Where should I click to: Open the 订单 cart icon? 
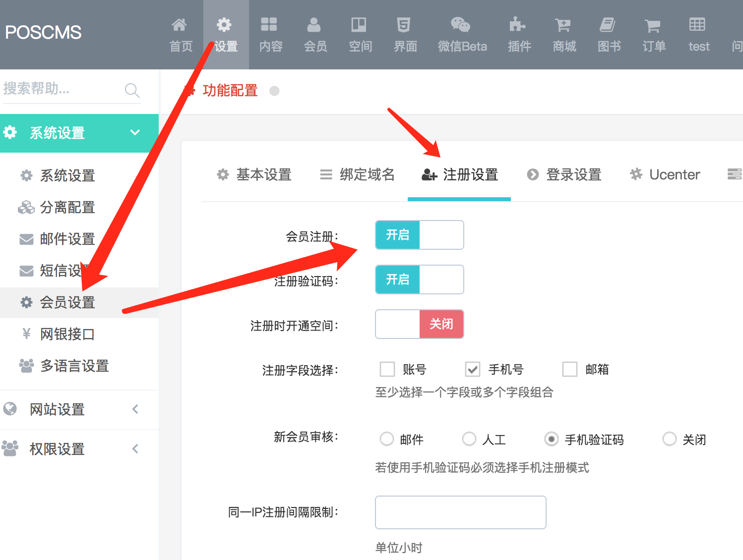pyautogui.click(x=652, y=26)
